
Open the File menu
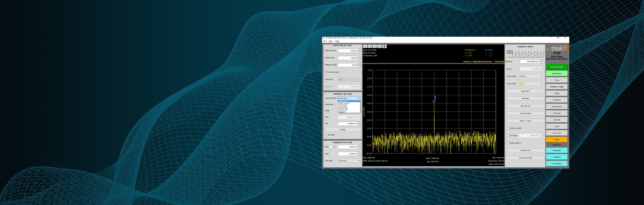click(325, 41)
